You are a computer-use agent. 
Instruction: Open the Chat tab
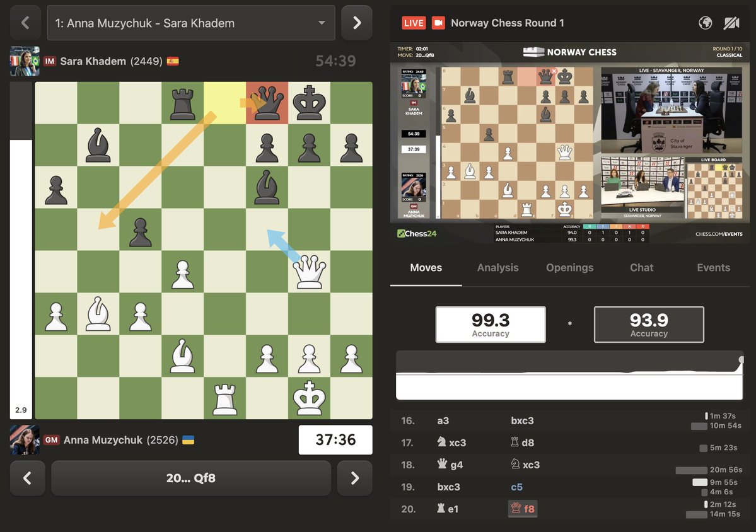(641, 267)
